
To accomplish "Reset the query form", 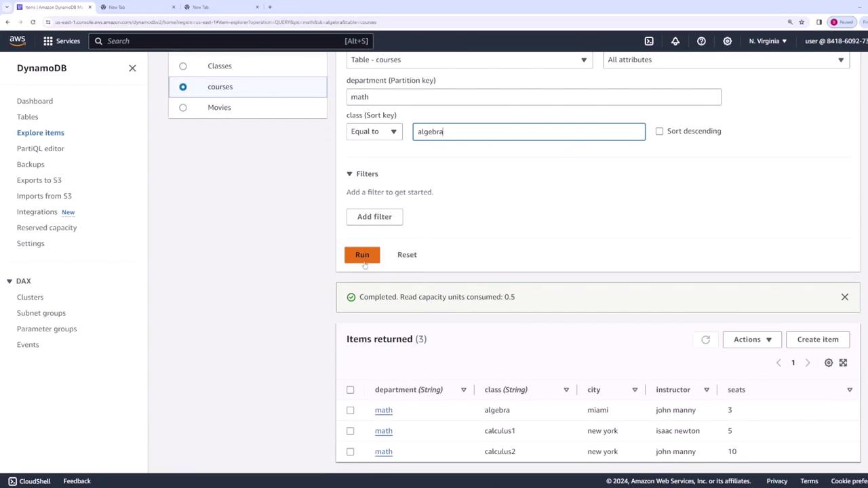I will (x=407, y=255).
